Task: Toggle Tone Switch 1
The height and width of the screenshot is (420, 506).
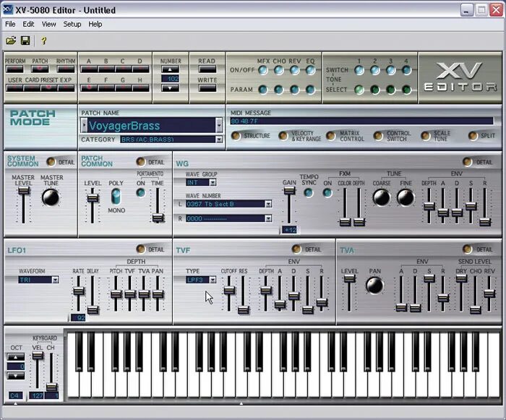Action: (x=359, y=70)
